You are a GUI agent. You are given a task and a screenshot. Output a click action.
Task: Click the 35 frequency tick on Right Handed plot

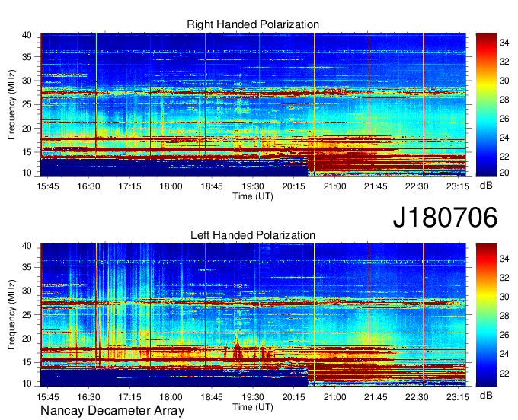coord(27,57)
